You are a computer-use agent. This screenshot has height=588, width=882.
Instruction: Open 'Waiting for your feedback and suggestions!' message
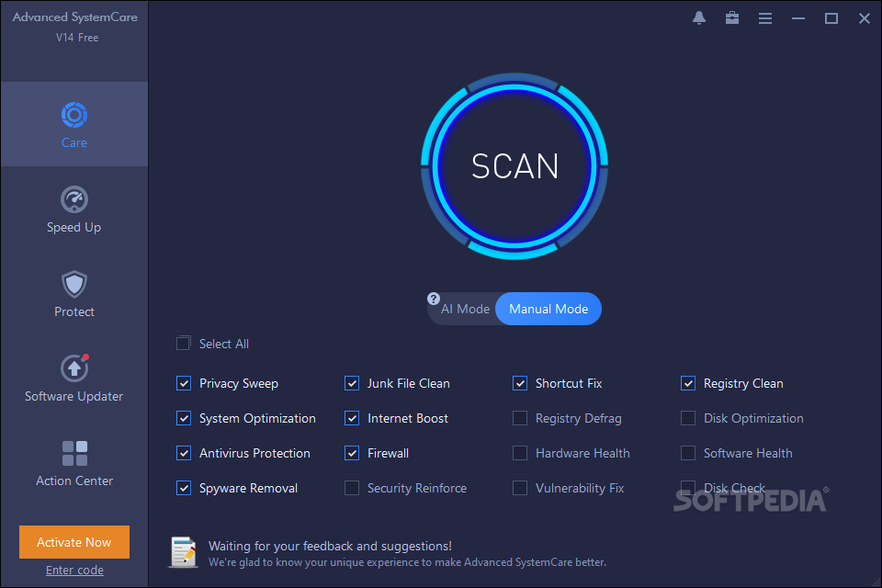pos(330,546)
